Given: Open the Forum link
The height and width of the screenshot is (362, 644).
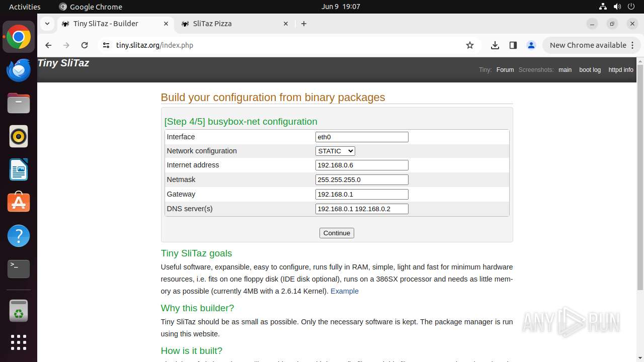Looking at the screenshot, I should (505, 70).
